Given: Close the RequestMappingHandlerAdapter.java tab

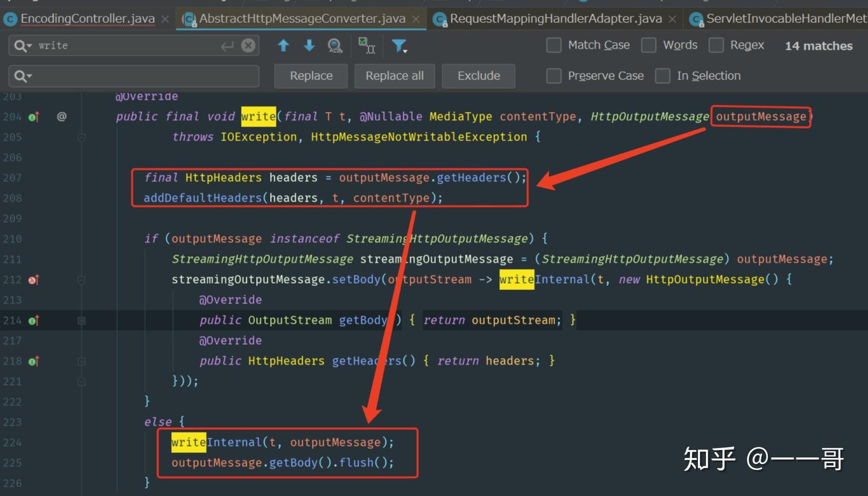Looking at the screenshot, I should pos(673,19).
